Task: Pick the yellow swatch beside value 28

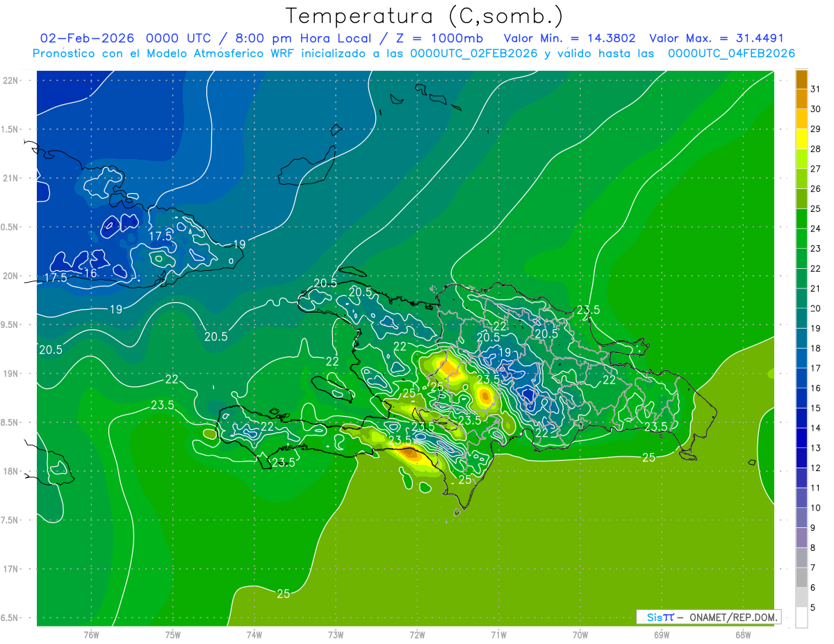Action: [801, 139]
